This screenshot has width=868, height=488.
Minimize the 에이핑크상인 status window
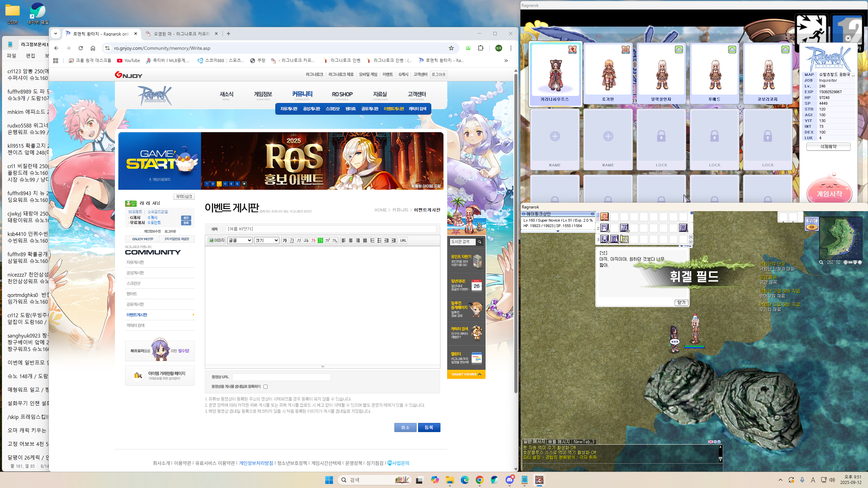592,214
